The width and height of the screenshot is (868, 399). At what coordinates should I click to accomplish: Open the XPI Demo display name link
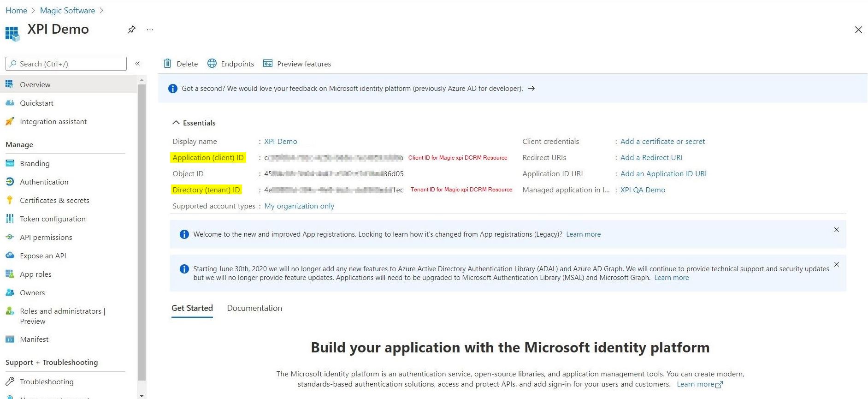click(x=281, y=142)
